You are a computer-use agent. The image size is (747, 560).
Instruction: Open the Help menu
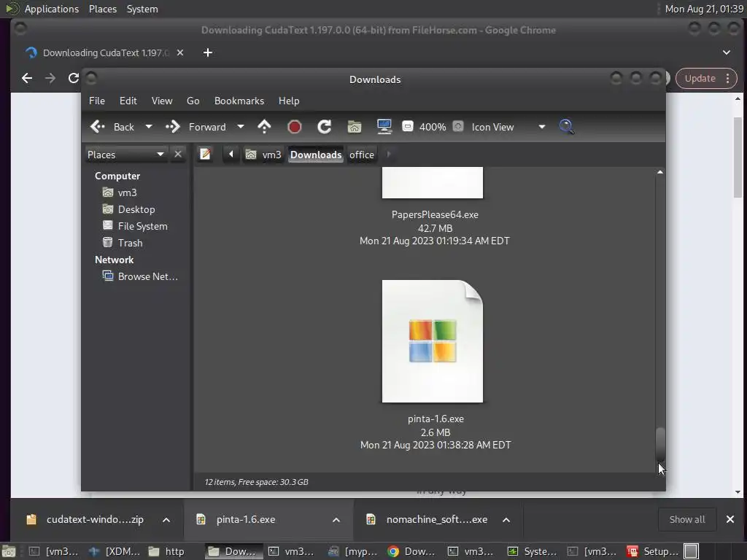(x=289, y=101)
